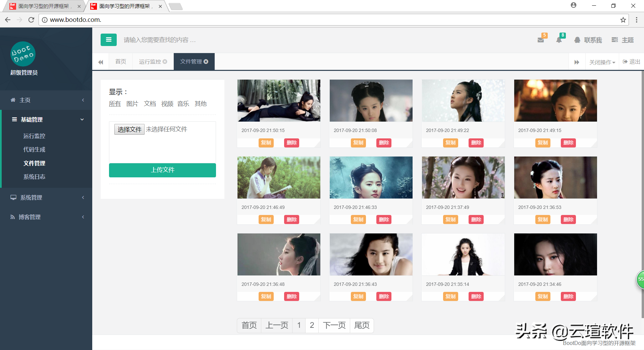Viewport: 644px width, 350px height.
Task: Open thumbnail dated 2017-09-20 21:46:33
Action: [371, 177]
